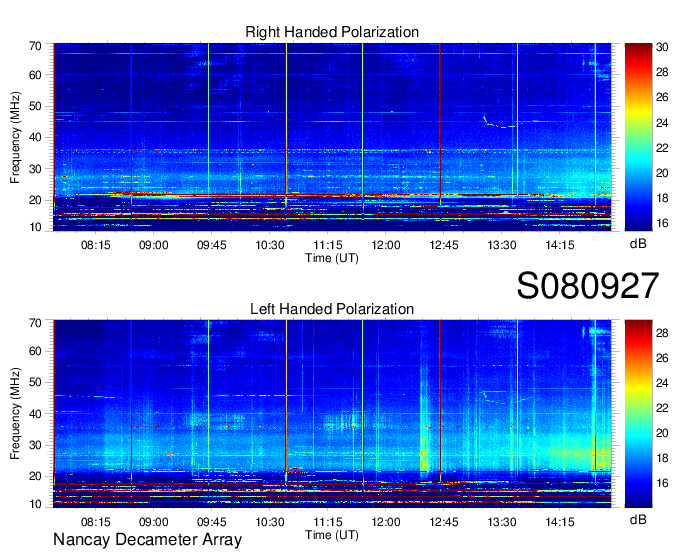Click the "28" tick on bottom colorbar
Viewport: 680px width, 552px height.
click(662, 333)
